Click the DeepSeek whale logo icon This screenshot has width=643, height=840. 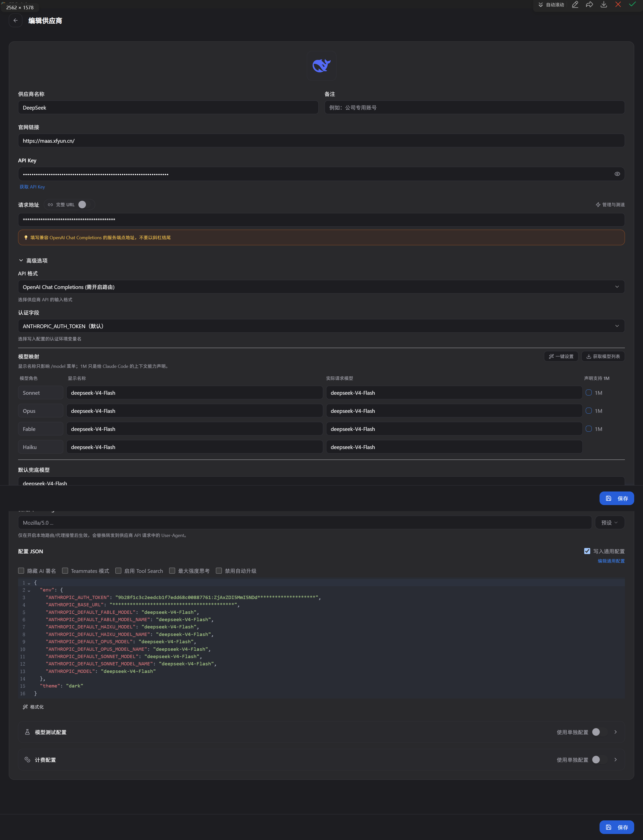(x=322, y=66)
